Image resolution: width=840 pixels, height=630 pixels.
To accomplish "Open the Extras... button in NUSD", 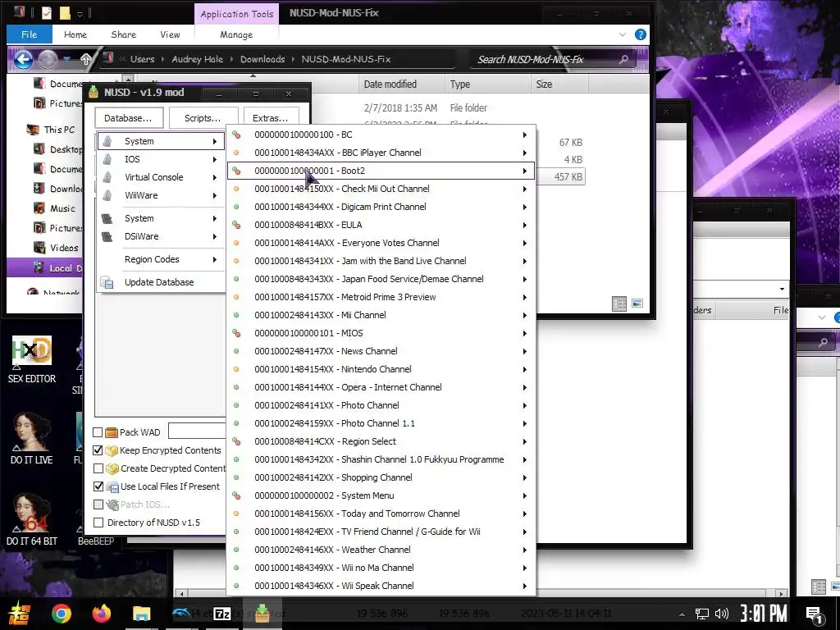I will (x=270, y=118).
